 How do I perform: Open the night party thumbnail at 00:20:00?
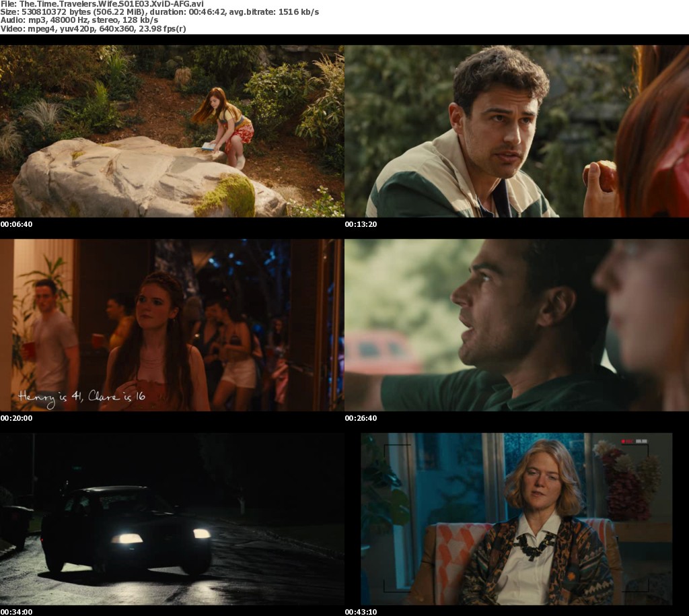click(172, 325)
